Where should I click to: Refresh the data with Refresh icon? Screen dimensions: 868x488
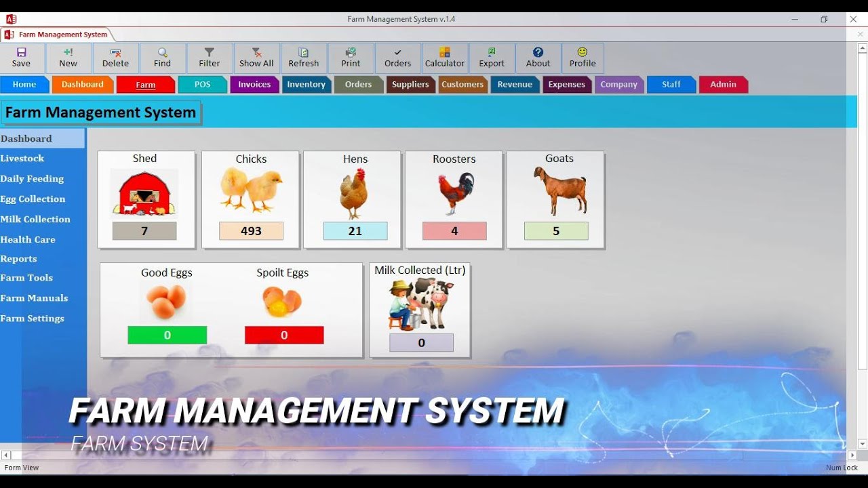(x=304, y=58)
